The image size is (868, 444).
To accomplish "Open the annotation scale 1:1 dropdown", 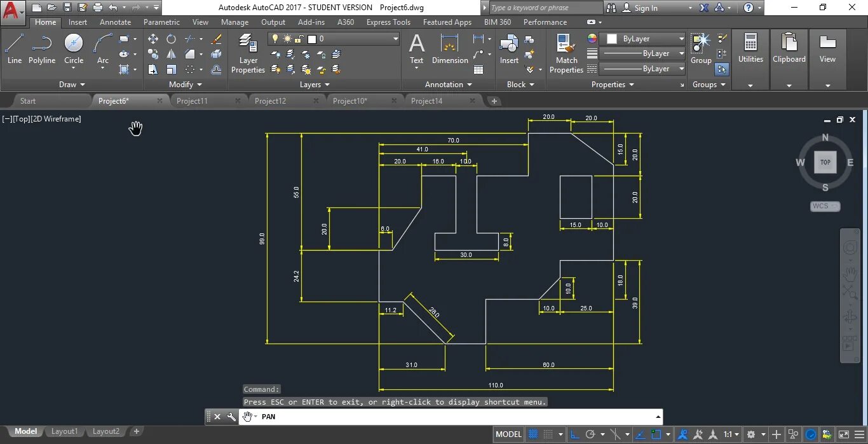I will point(731,434).
